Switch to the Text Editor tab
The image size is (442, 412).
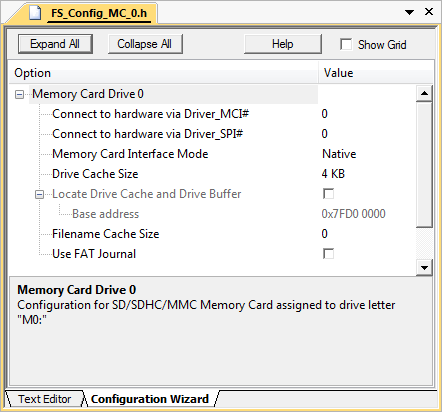(x=44, y=399)
